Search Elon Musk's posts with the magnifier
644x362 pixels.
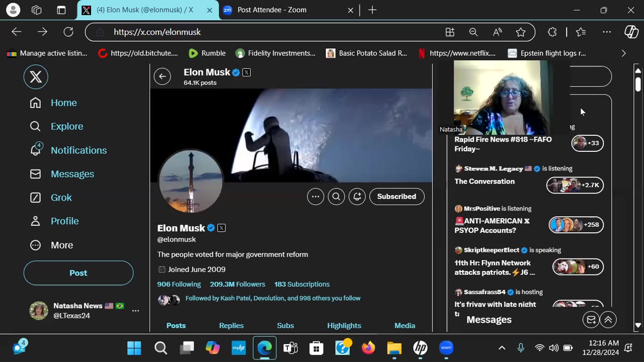click(336, 197)
